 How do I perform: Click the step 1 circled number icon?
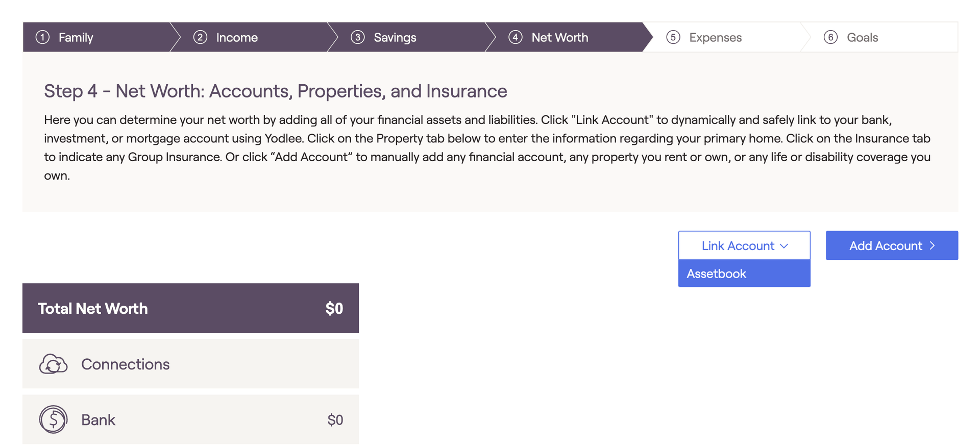click(x=42, y=37)
